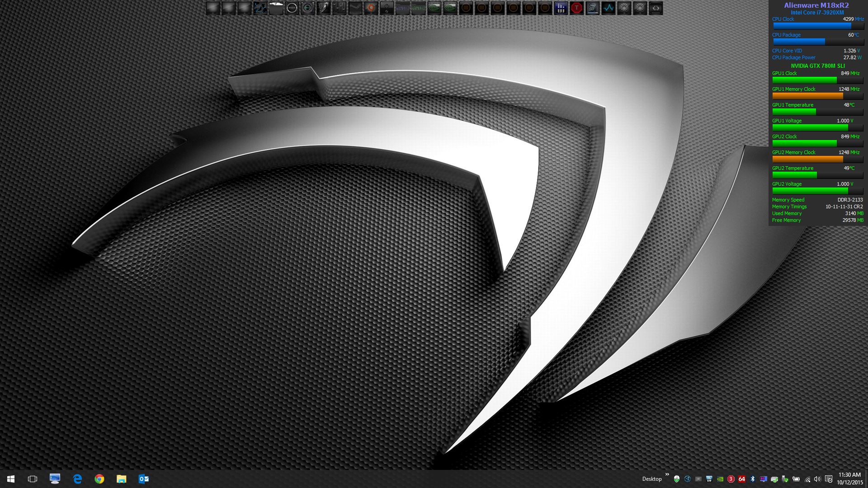Click the monitor 60 tray icon
Viewport: 868px width, 488px height.
[x=764, y=479]
